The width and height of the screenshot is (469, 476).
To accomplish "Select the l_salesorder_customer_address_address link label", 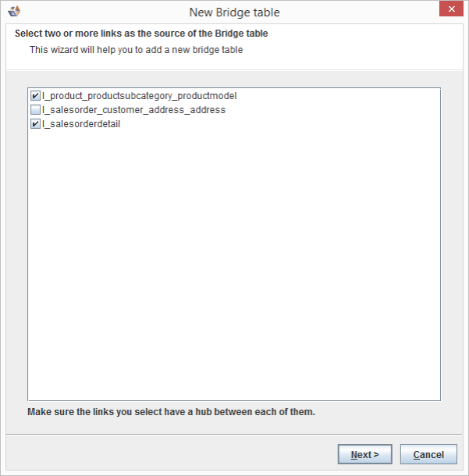I will tap(133, 110).
